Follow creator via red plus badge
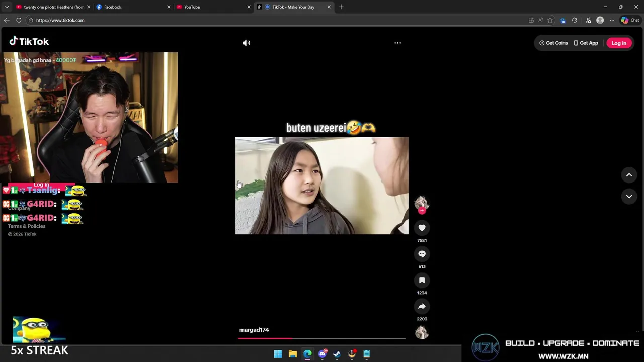 422,211
